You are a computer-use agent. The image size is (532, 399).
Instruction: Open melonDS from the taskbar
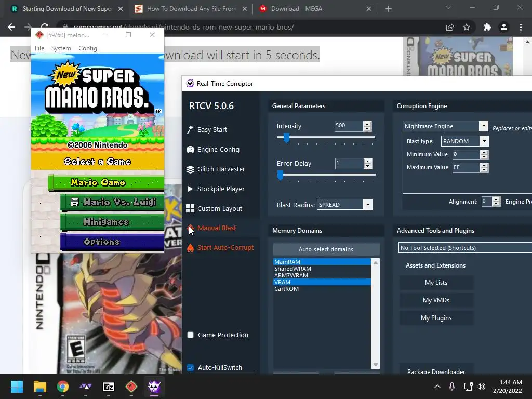point(131,387)
